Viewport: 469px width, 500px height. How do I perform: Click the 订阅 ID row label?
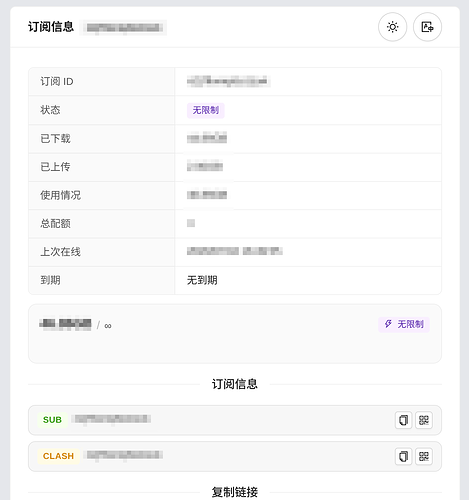(57, 81)
